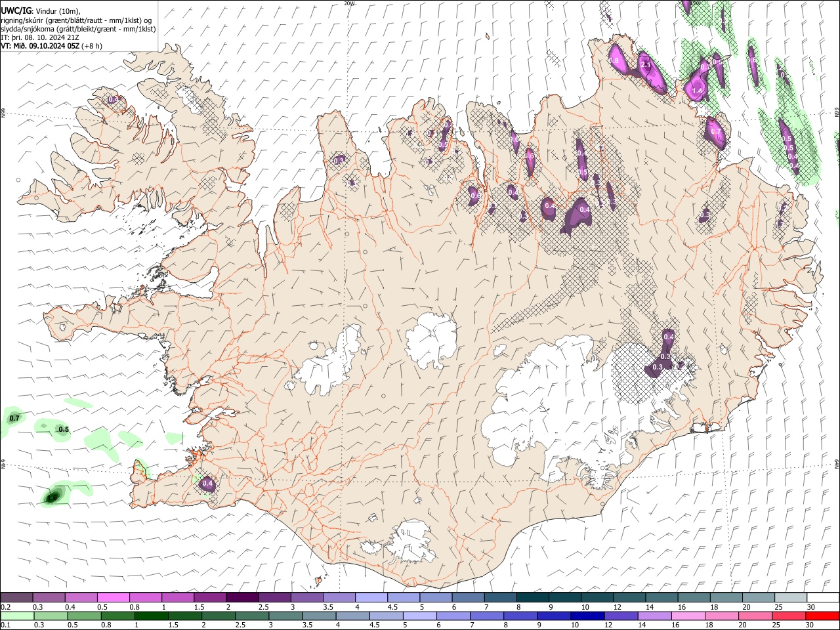
Task: Pick the dark green 1 swatch in bottom scale
Action: [x=151, y=616]
